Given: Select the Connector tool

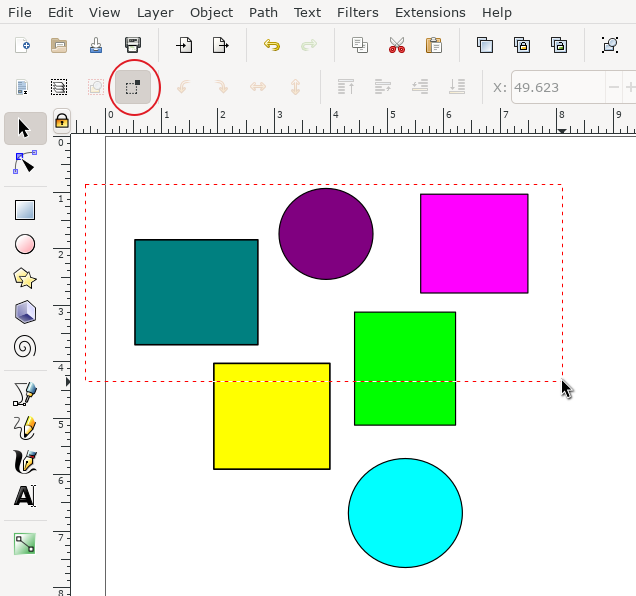Looking at the screenshot, I should pyautogui.click(x=25, y=544).
